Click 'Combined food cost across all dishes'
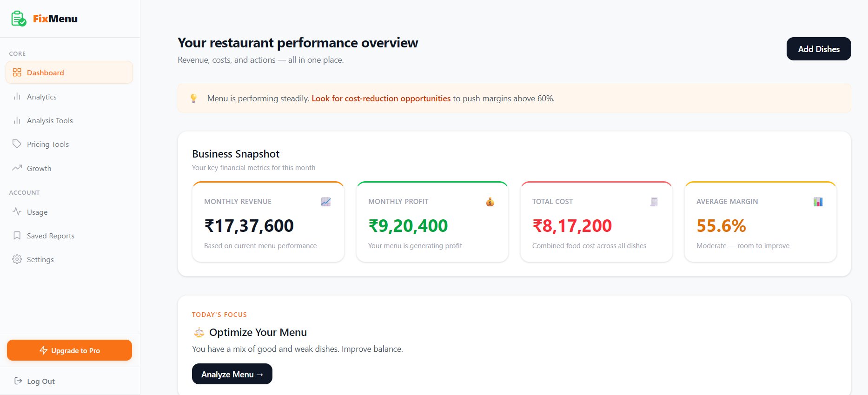Image resolution: width=868 pixels, height=395 pixels. coord(589,246)
